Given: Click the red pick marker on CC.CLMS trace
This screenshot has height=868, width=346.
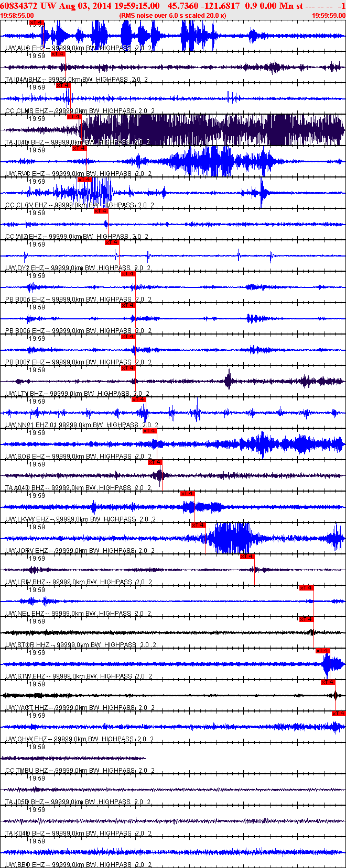Looking at the screenshot, I should 63,85.
